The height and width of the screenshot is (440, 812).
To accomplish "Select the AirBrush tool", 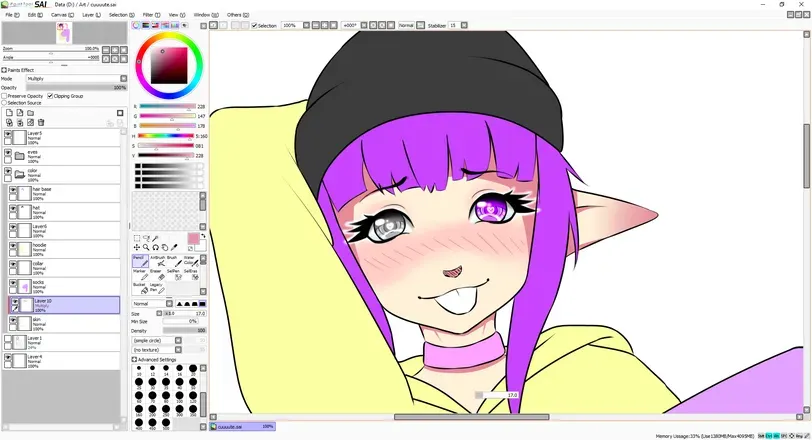I will tap(157, 261).
